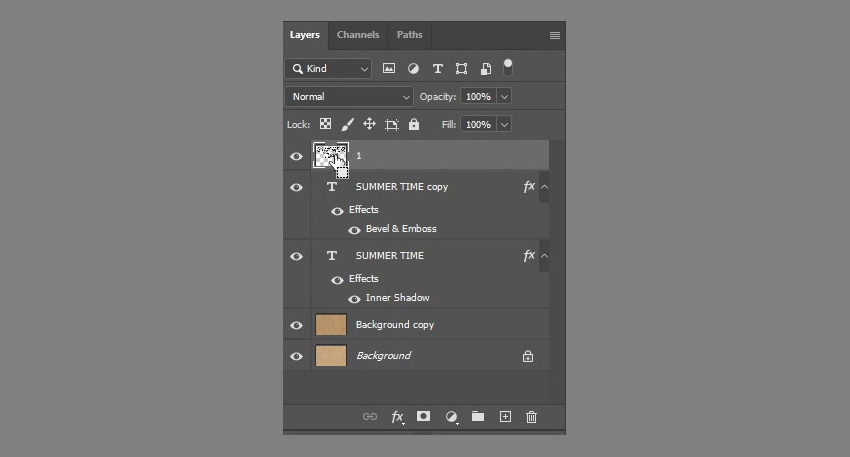The image size is (850, 457).
Task: Prevent auto-nesting artboard lock icon
Action: pyautogui.click(x=391, y=125)
